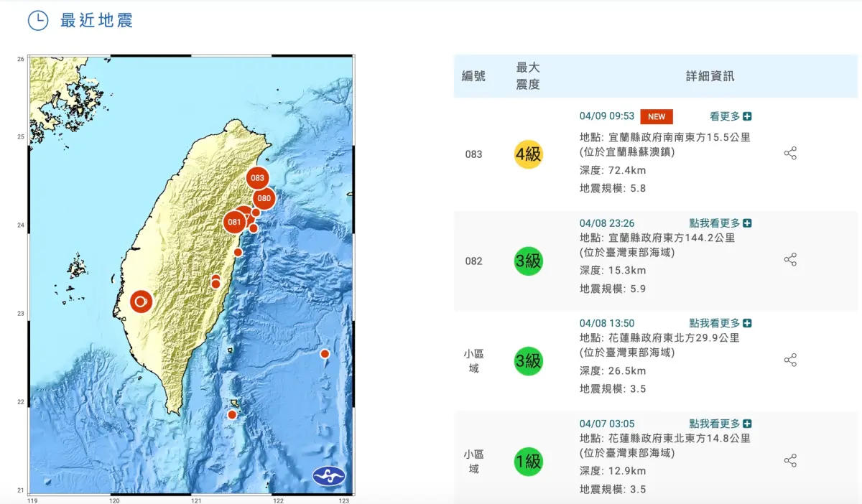Click the share icon on the 04/08 13:50 entry
This screenshot has width=862, height=504.
(790, 361)
